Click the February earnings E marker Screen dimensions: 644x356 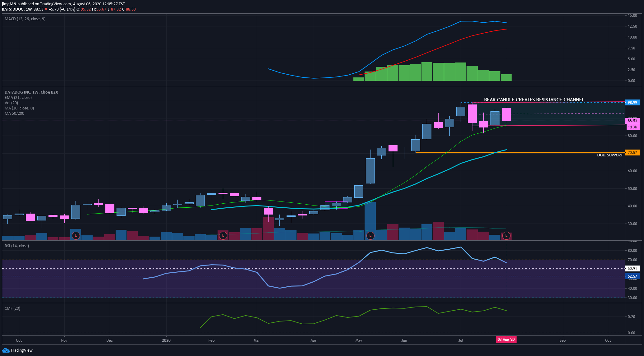223,236
